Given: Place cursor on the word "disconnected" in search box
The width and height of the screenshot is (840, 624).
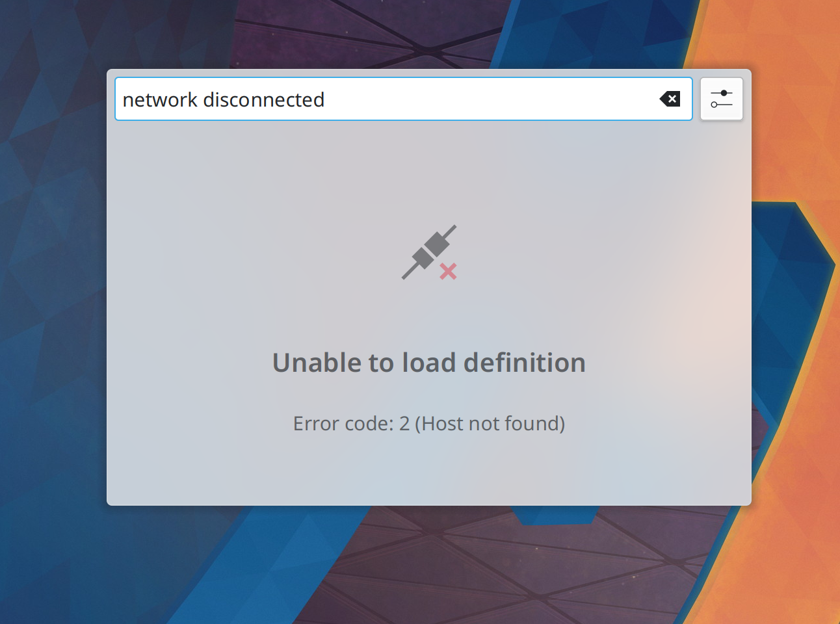Looking at the screenshot, I should [263, 99].
